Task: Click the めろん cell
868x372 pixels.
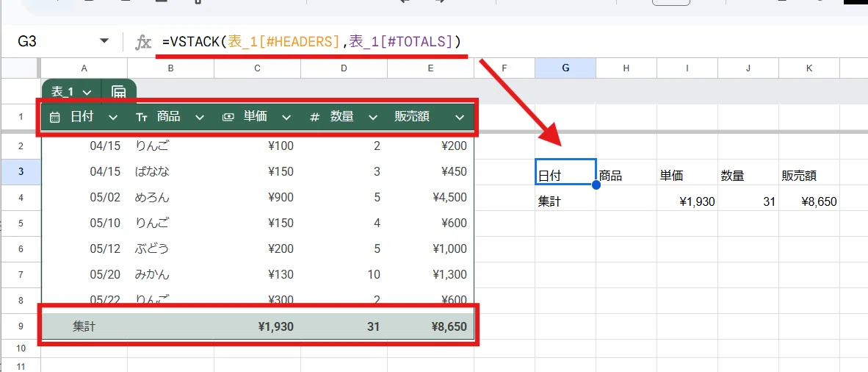Action: point(171,197)
